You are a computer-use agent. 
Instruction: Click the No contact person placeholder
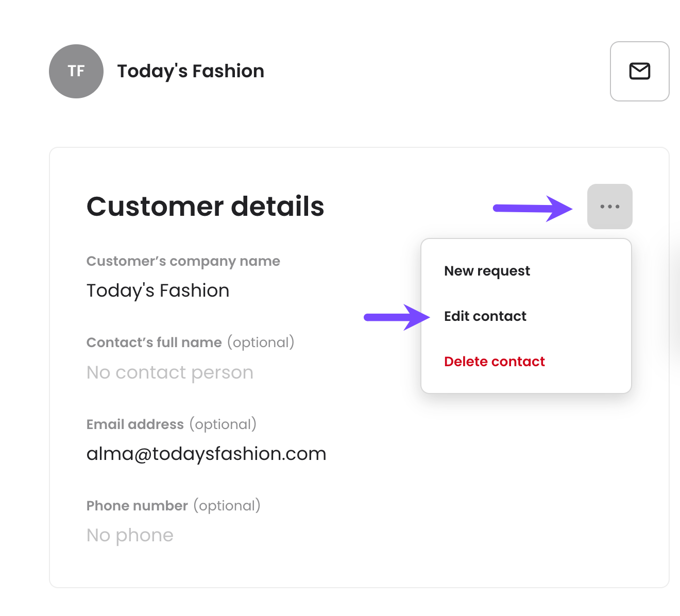pos(170,372)
